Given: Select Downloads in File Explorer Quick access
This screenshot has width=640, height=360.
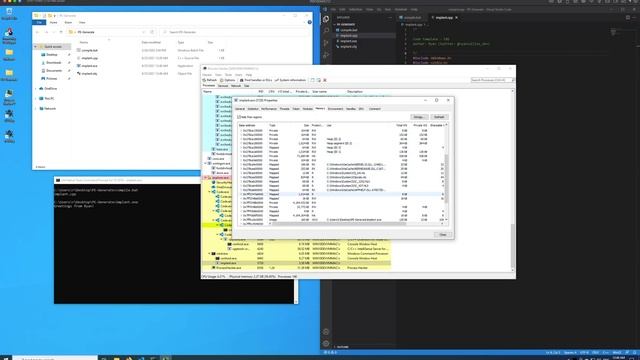Looking at the screenshot, I should point(53,62).
